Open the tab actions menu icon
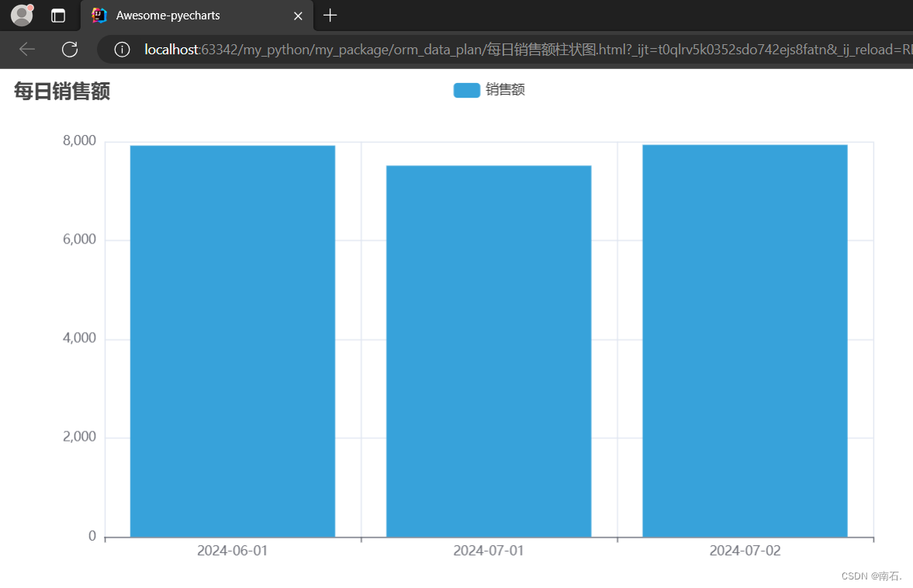The width and height of the screenshot is (913, 588). click(58, 16)
